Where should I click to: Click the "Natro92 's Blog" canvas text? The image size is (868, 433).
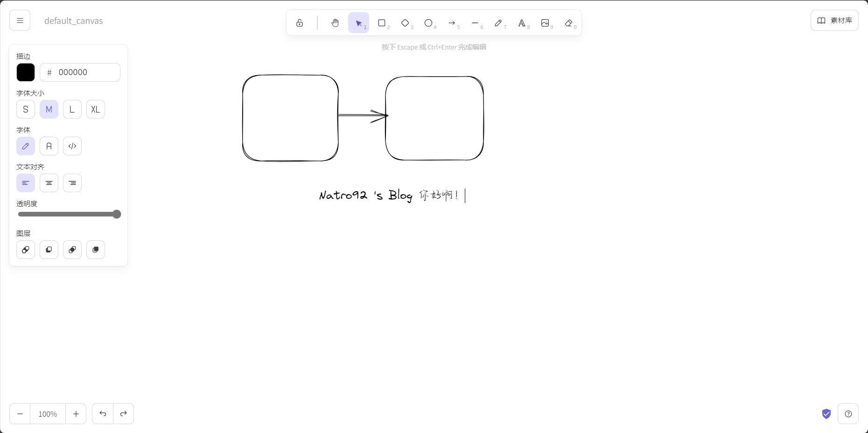(365, 195)
